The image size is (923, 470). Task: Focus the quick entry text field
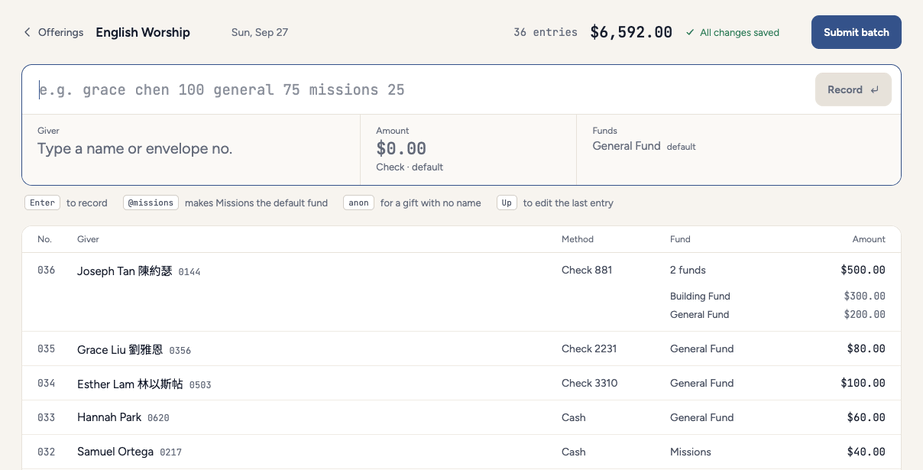pyautogui.click(x=424, y=90)
